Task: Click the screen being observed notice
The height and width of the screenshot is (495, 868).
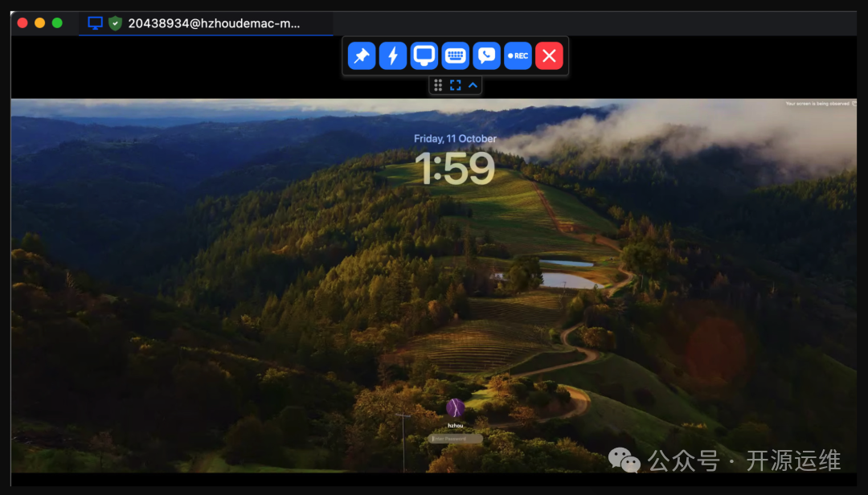Action: 818,104
